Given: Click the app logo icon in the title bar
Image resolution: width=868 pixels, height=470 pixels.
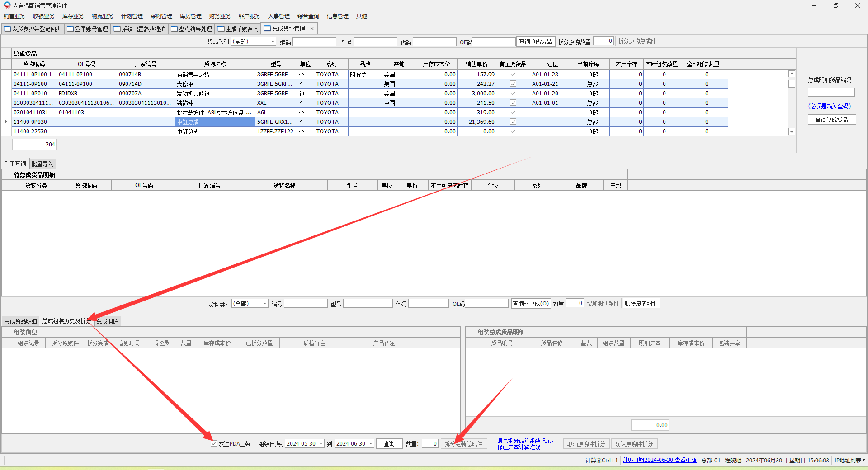Looking at the screenshot, I should point(7,5).
